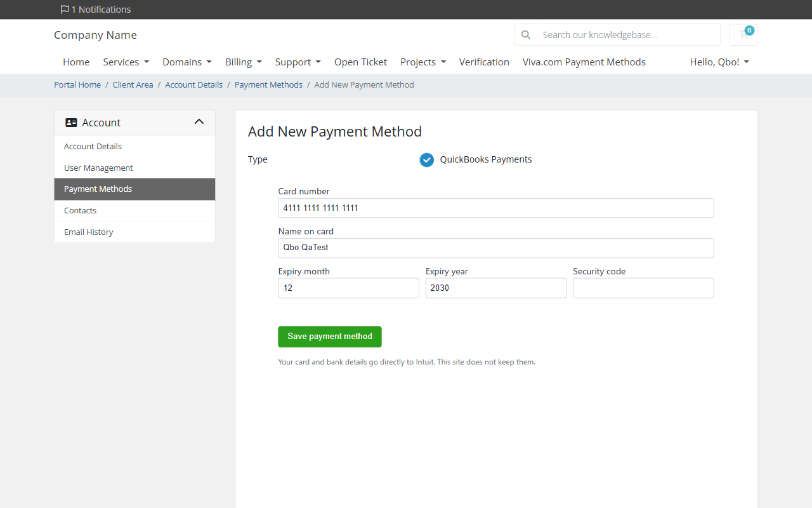The width and height of the screenshot is (812, 508).
Task: Expand the Billing dropdown menu
Action: pyautogui.click(x=244, y=62)
